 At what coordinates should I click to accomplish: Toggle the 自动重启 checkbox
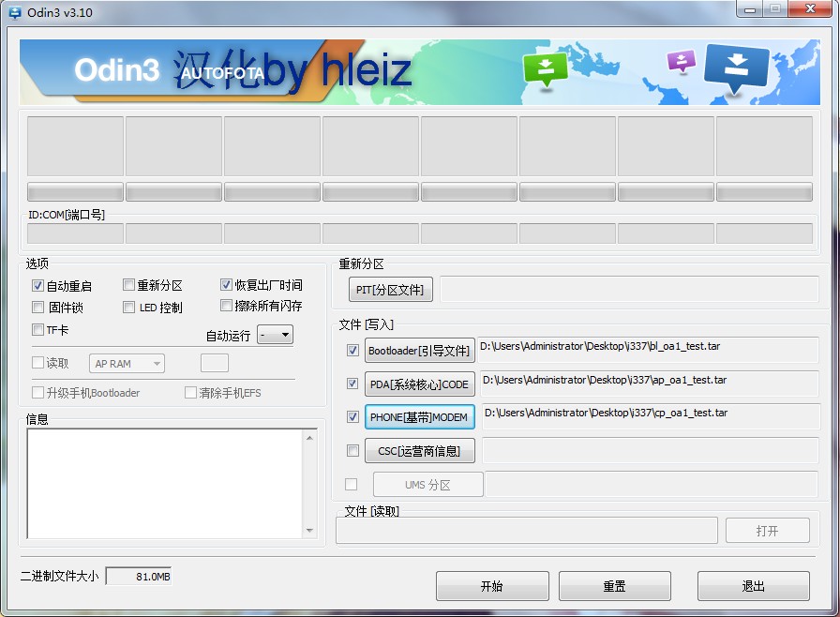coord(37,285)
